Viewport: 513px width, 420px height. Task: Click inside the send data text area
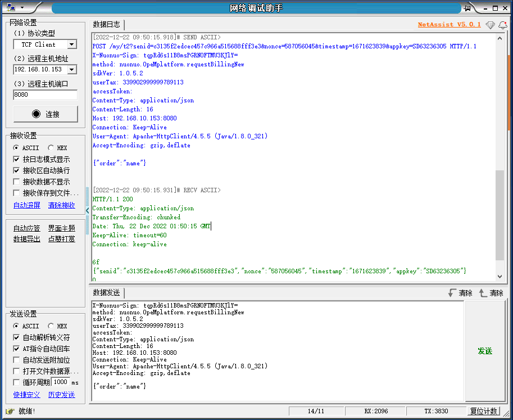pos(278,351)
